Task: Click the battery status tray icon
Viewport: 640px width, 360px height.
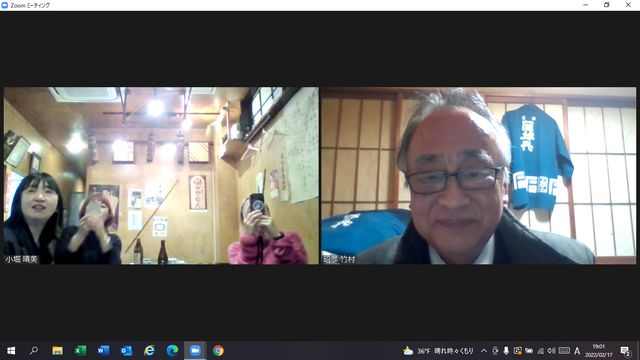Action: [x=529, y=351]
